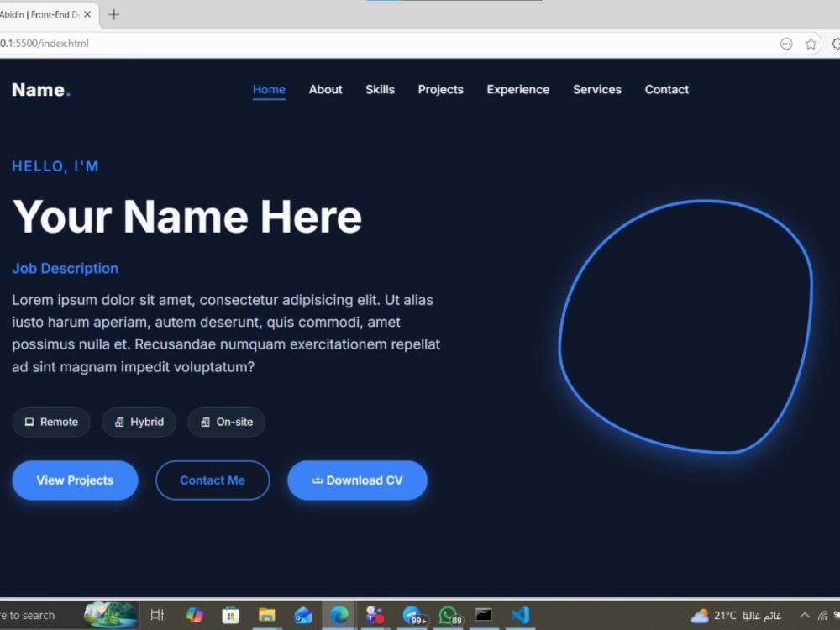Image resolution: width=840 pixels, height=630 pixels.
Task: Open the About section from navbar
Action: 325,90
